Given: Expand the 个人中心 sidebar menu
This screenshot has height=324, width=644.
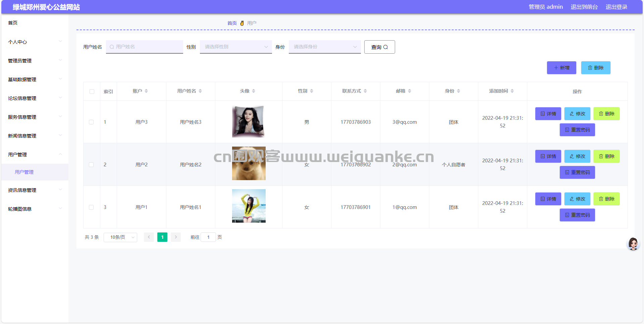Looking at the screenshot, I should pyautogui.click(x=35, y=42).
